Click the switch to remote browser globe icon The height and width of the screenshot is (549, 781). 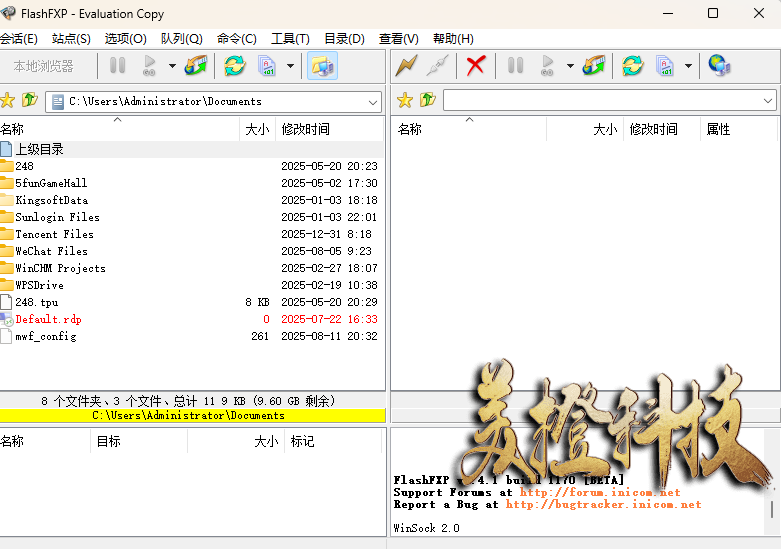pos(719,65)
